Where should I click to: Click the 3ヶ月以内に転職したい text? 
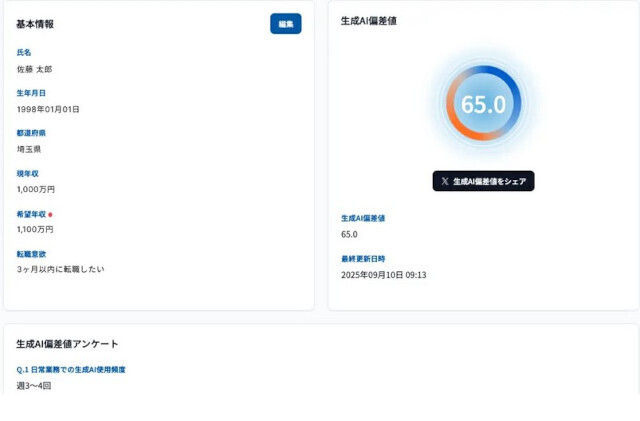click(x=60, y=269)
